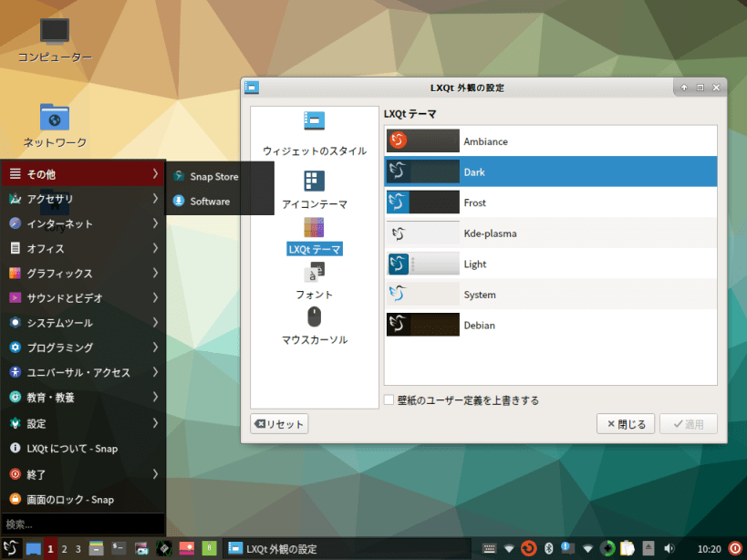
Task: Open the terminal launcher in the panel
Action: [119, 548]
